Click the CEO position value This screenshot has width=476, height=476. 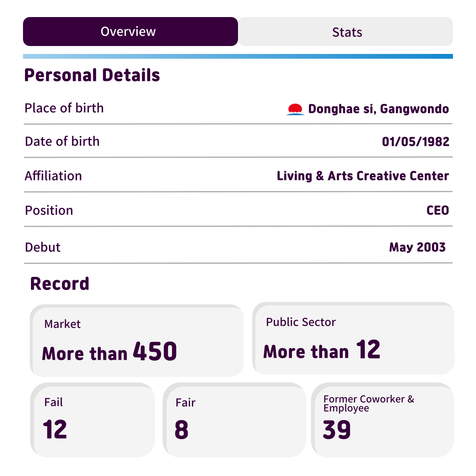pyautogui.click(x=438, y=210)
